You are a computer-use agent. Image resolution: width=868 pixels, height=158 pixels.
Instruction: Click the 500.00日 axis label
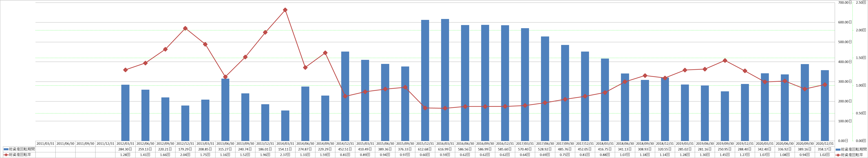click(845, 42)
